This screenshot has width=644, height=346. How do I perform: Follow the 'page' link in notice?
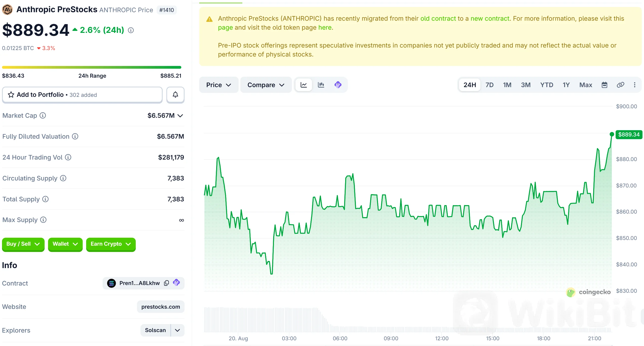(225, 27)
